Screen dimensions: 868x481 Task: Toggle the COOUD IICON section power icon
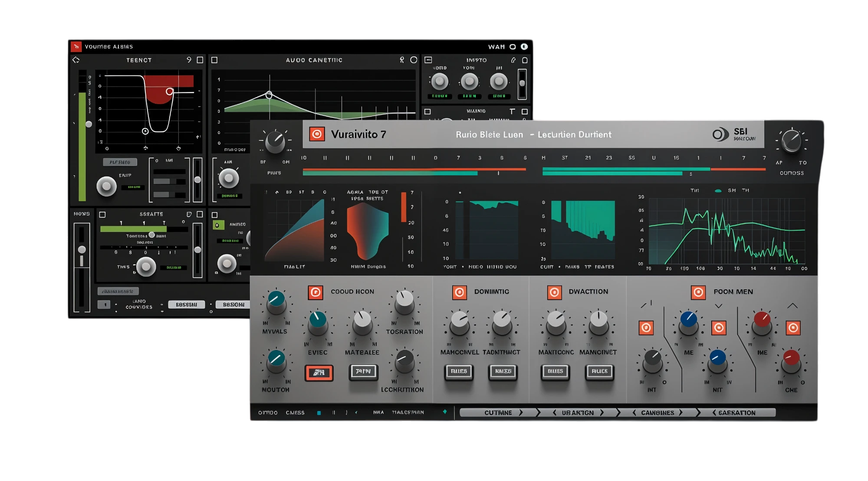pyautogui.click(x=316, y=292)
